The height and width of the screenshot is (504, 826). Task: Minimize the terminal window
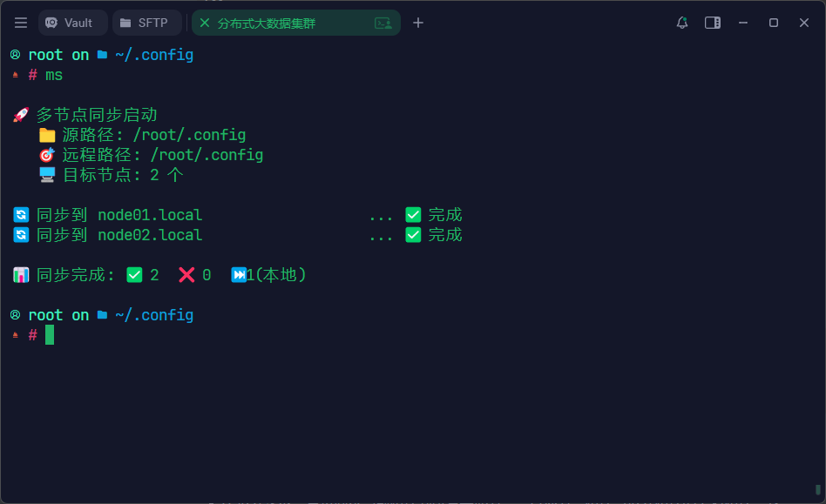coord(743,23)
